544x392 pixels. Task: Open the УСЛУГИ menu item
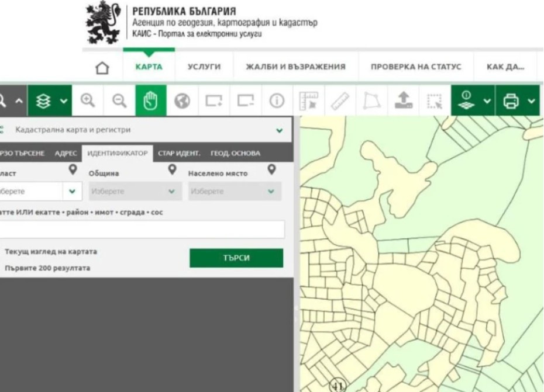click(x=204, y=67)
